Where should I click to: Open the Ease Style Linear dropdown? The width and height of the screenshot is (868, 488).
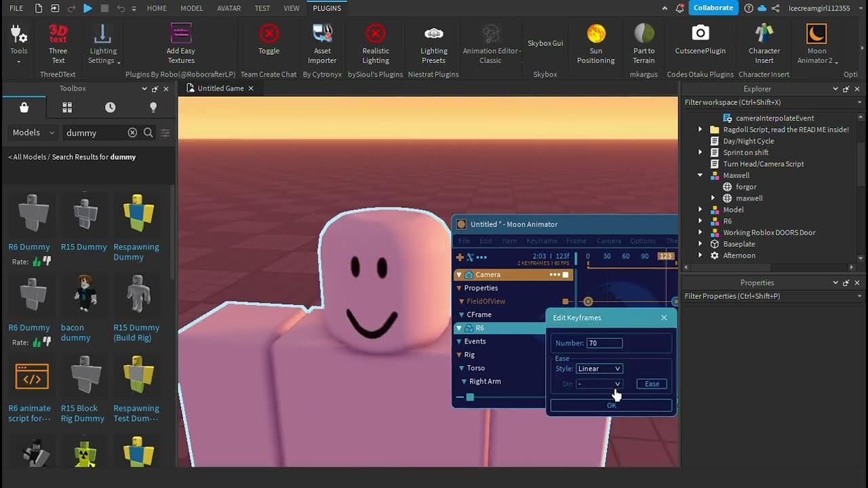(x=599, y=369)
